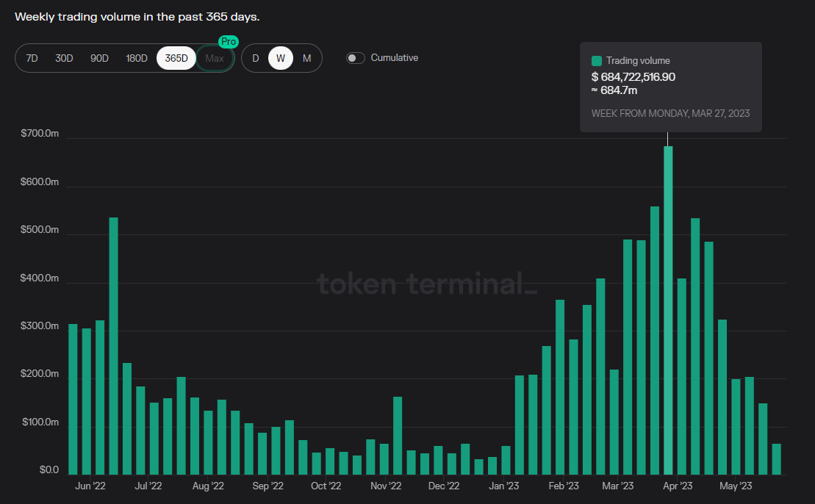Screen dimensions: 815x504
Task: Select the last bar at far right
Action: (x=776, y=459)
